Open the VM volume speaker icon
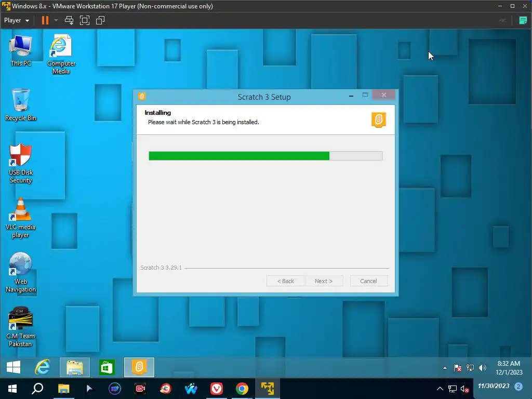Viewport: 532px width, 399px height. (482, 368)
